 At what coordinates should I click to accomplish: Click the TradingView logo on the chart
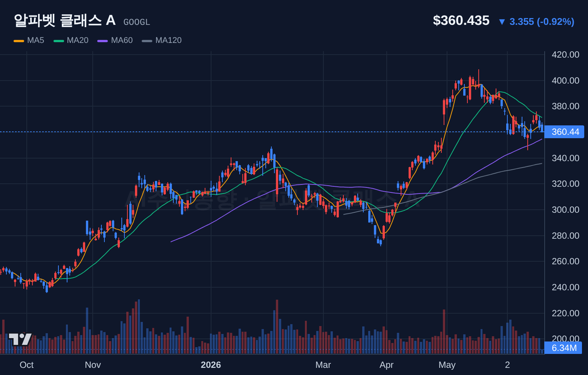[20, 339]
